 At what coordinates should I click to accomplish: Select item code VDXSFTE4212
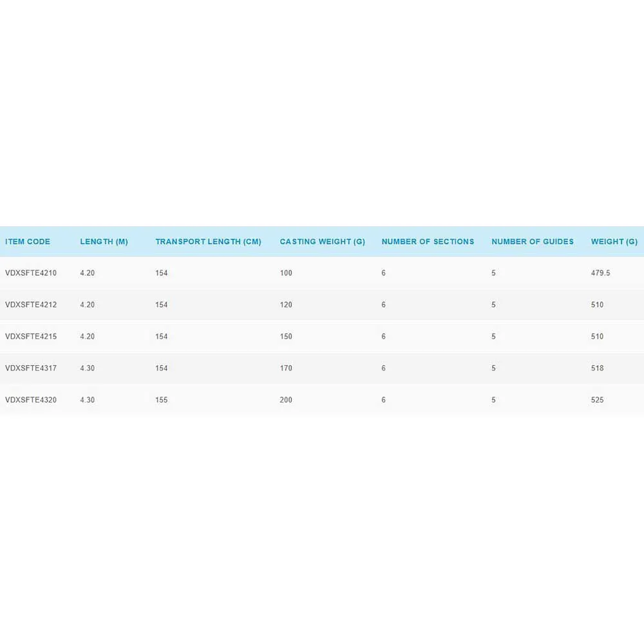click(x=31, y=305)
